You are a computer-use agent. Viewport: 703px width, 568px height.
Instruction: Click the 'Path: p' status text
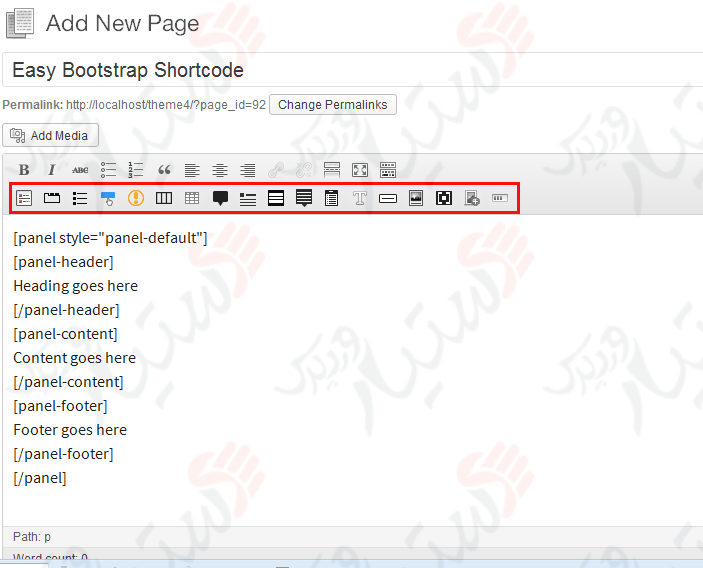tap(32, 537)
